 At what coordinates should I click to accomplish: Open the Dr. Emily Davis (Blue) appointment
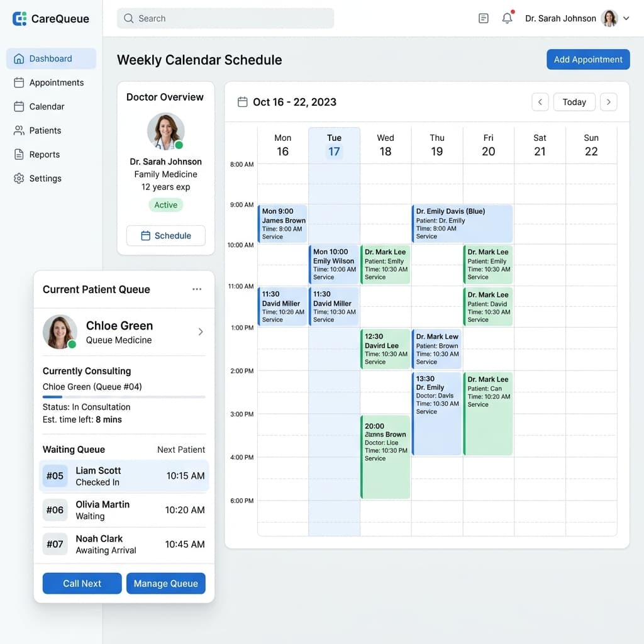point(462,224)
